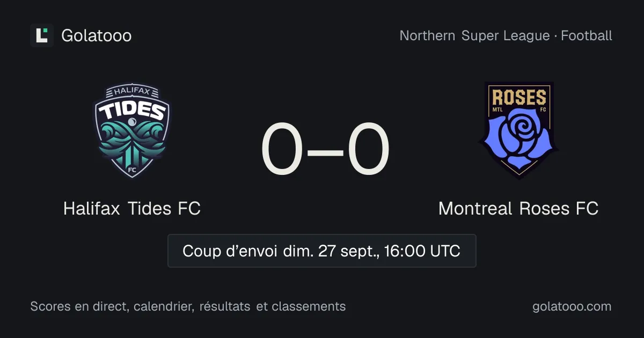Click the dash between the scores
644x338 pixels.
point(325,152)
